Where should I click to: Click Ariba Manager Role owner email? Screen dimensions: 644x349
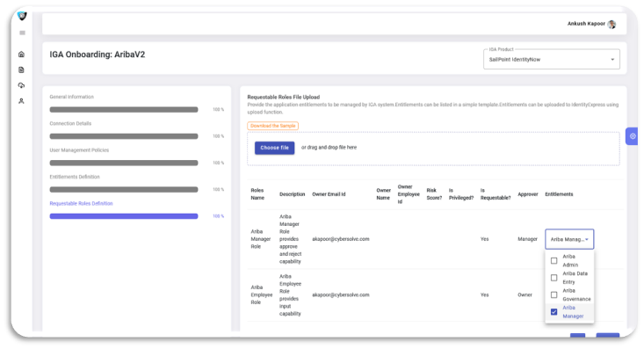341,239
